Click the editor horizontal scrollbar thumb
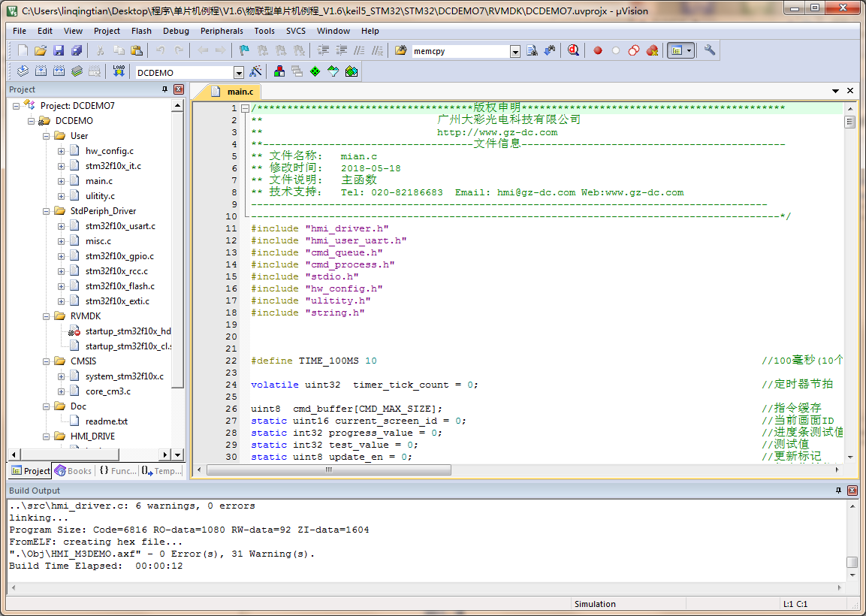 [328, 470]
